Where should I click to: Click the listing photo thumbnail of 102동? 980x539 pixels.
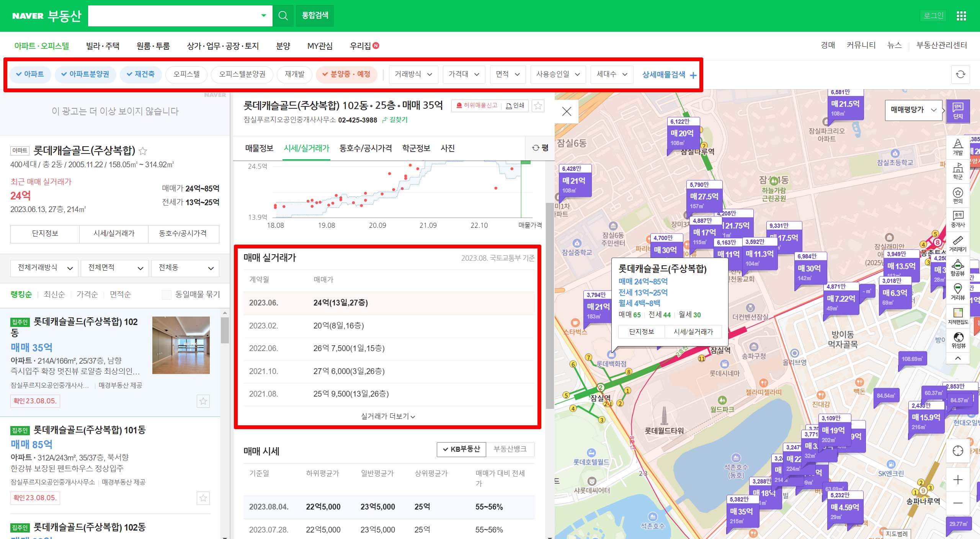pyautogui.click(x=181, y=345)
